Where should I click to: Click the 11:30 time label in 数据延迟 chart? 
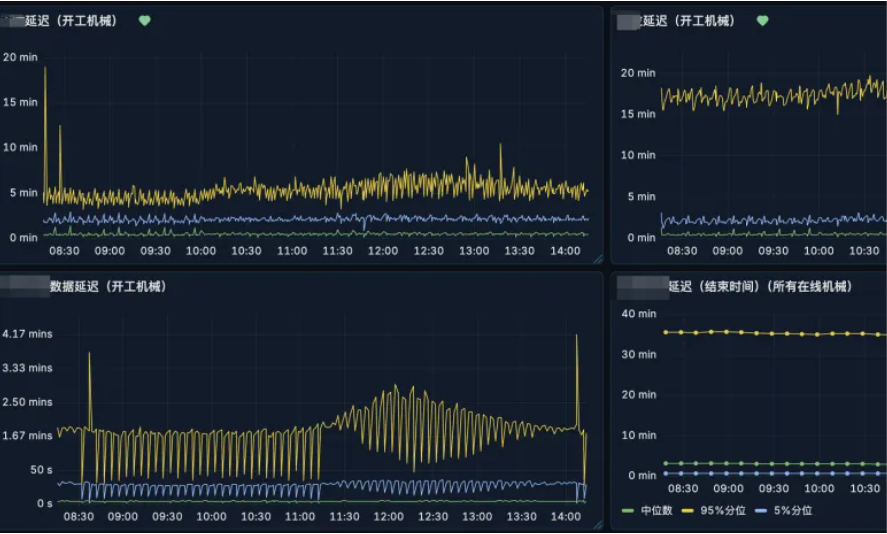click(x=343, y=517)
